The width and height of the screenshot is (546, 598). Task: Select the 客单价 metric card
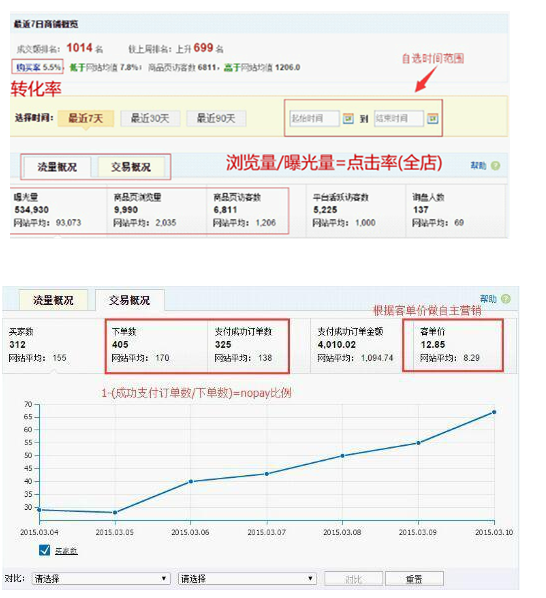coord(453,345)
